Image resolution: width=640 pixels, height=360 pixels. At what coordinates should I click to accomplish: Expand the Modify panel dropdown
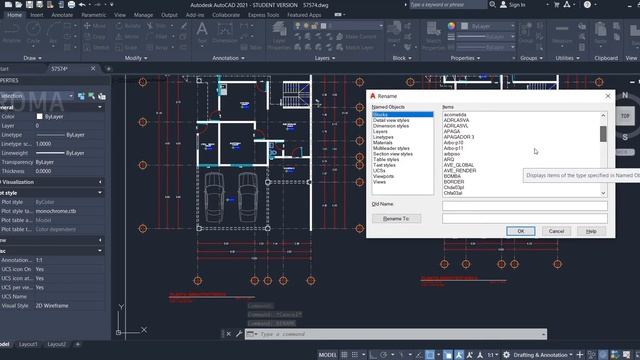136,58
